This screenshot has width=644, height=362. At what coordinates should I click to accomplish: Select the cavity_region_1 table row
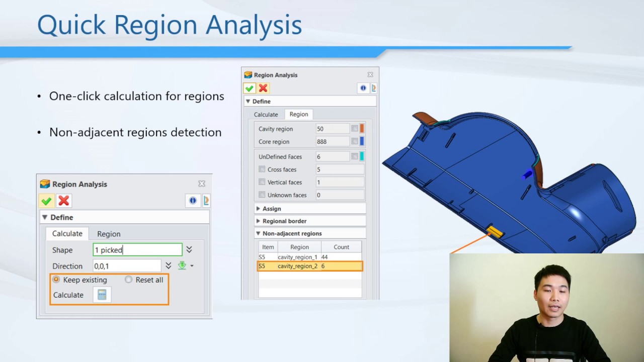(310, 257)
